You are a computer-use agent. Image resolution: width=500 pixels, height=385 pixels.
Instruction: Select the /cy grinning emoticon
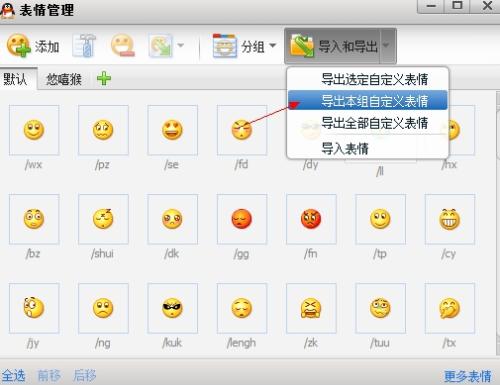pyautogui.click(x=450, y=219)
